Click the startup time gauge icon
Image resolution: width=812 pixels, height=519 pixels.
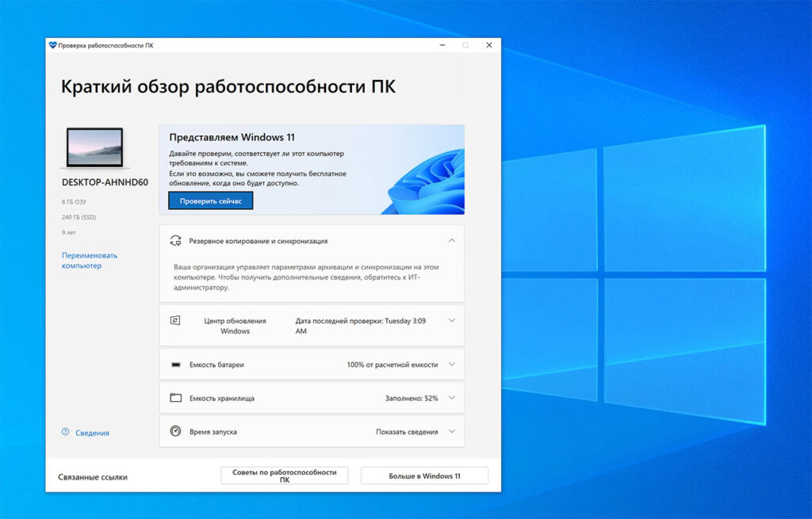coord(175,431)
